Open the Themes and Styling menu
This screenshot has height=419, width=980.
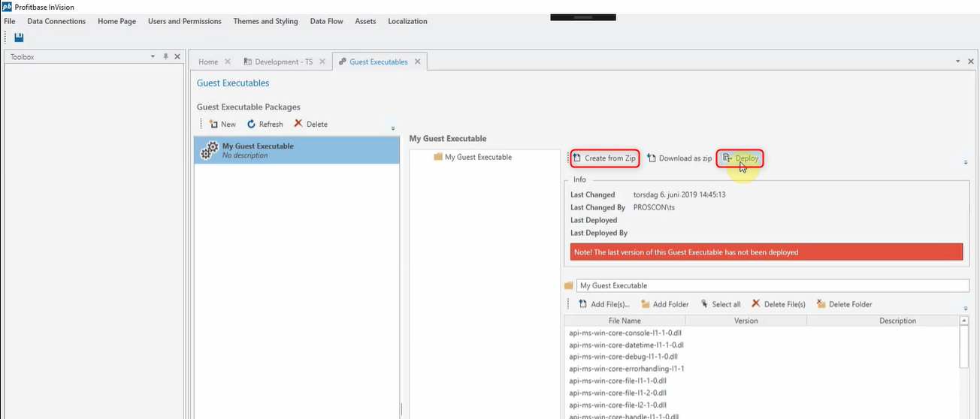[265, 21]
